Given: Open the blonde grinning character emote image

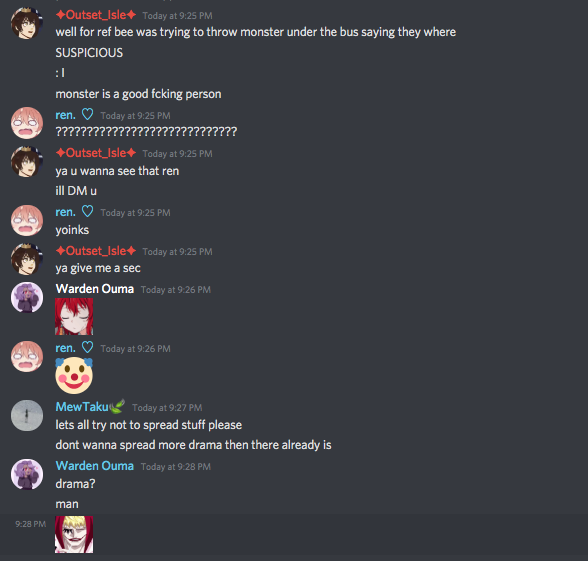Looking at the screenshot, I should (x=74, y=534).
